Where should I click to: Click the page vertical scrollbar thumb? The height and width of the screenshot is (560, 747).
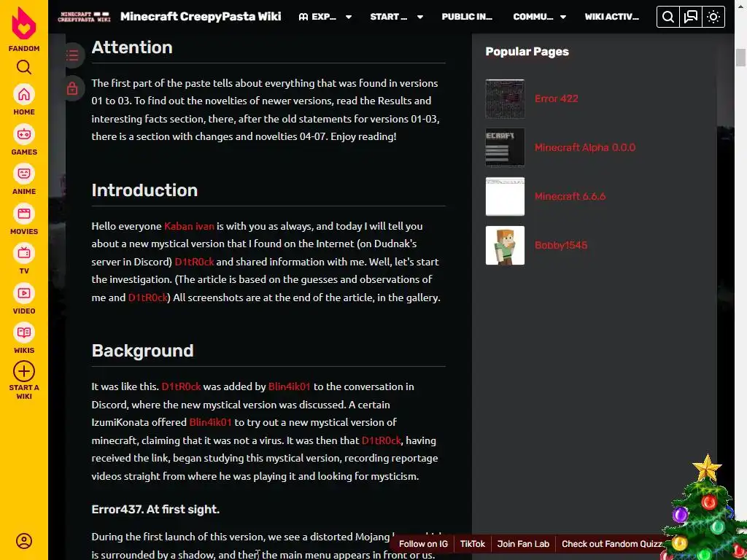coord(740,58)
